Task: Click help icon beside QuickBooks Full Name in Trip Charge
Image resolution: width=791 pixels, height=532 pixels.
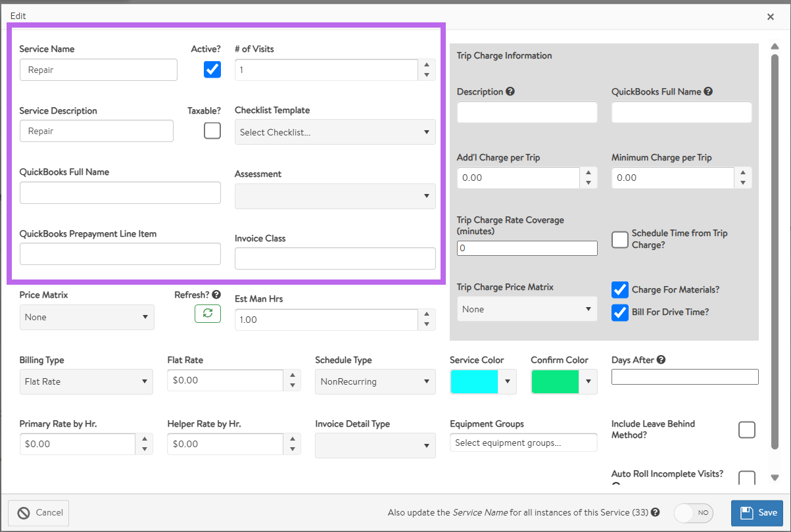Action: coord(708,92)
